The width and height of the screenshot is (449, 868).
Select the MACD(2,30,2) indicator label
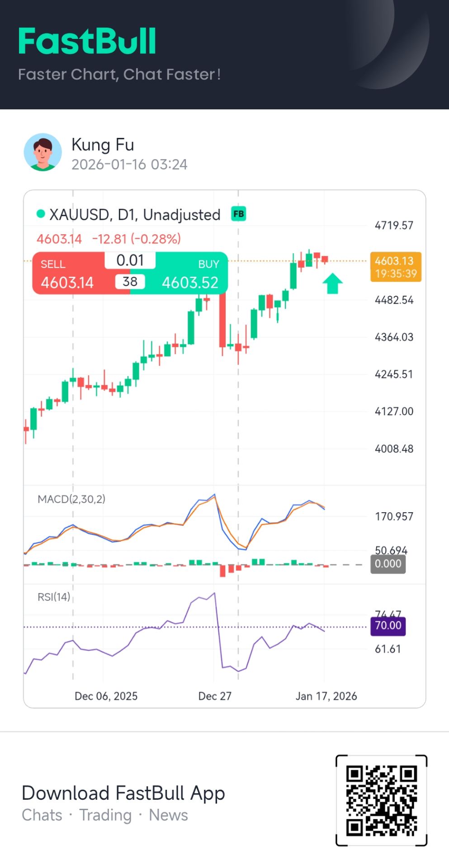pyautogui.click(x=71, y=499)
